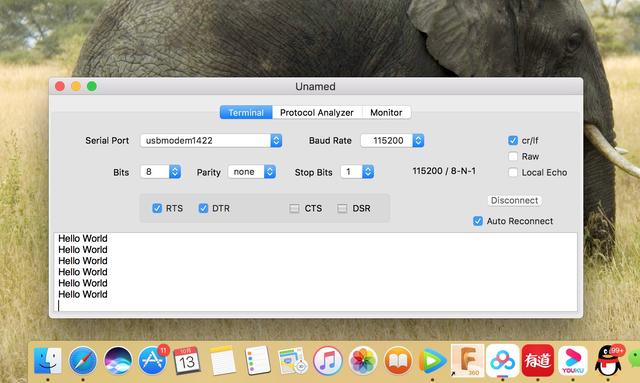The height and width of the screenshot is (383, 640).
Task: Click the first Hello World line
Action: point(83,238)
